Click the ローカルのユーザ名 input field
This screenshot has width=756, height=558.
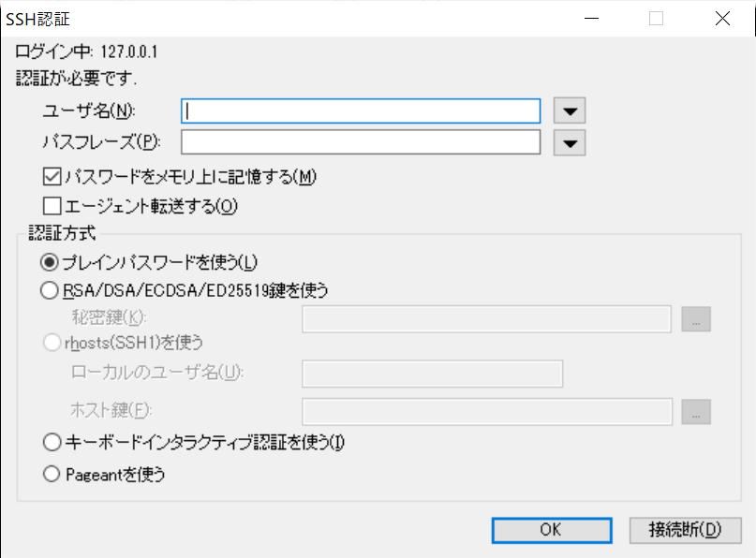pos(433,374)
